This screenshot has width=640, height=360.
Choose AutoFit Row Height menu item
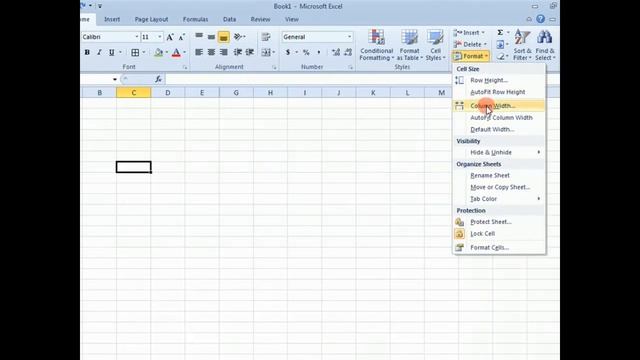pos(499,92)
